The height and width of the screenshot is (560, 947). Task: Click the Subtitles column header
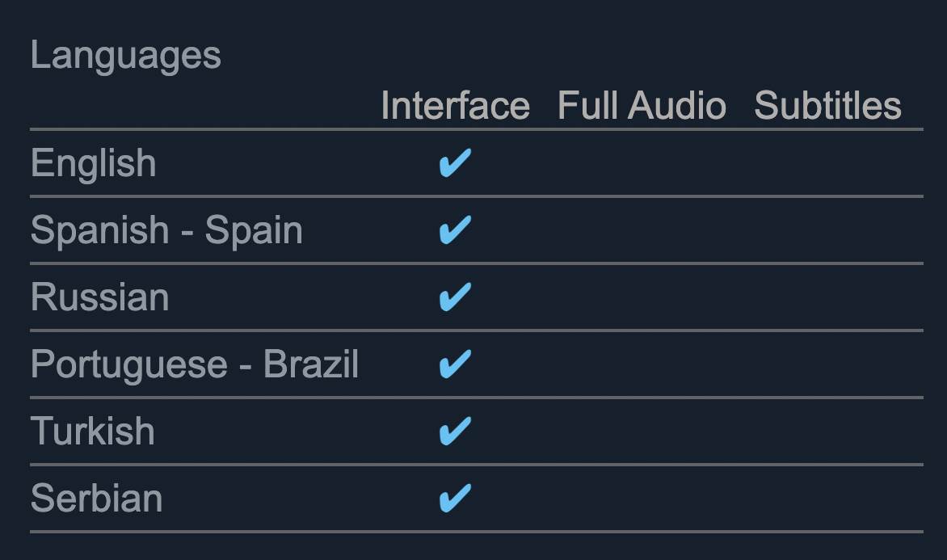point(827,106)
